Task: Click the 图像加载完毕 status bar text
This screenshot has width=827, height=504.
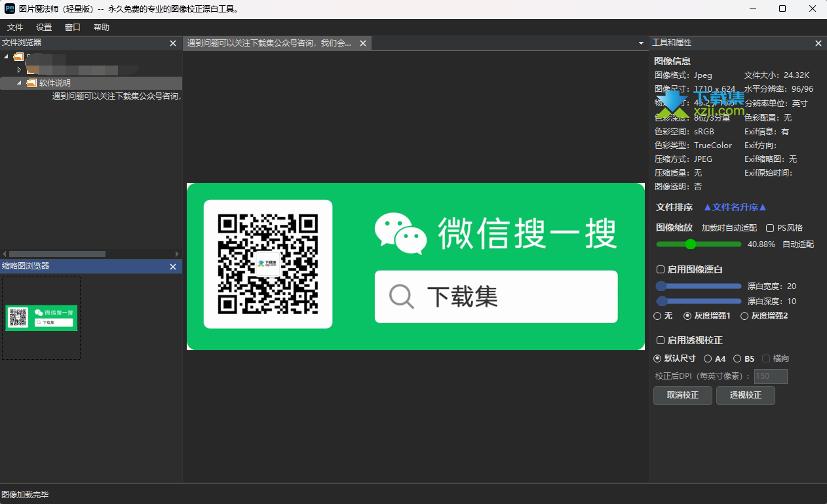Action: pyautogui.click(x=25, y=495)
